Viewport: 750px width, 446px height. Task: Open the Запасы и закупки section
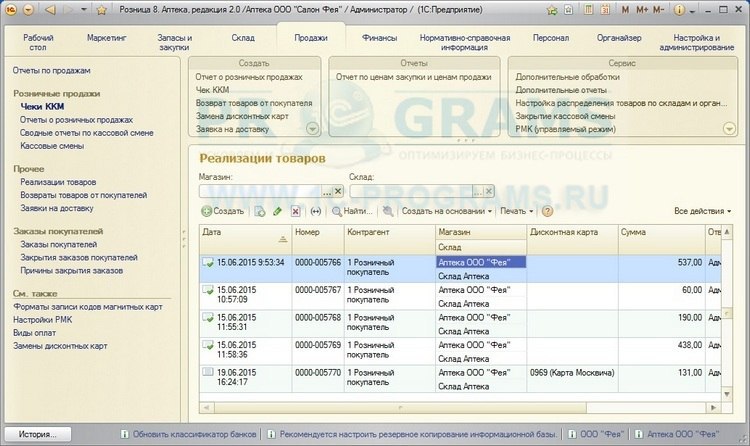175,42
